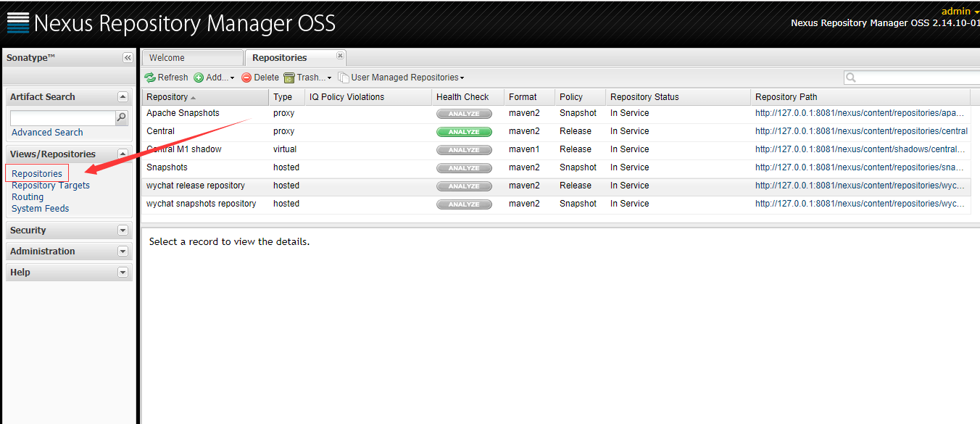The width and height of the screenshot is (980, 424).
Task: Sort by Repository column header
Action: tap(205, 97)
